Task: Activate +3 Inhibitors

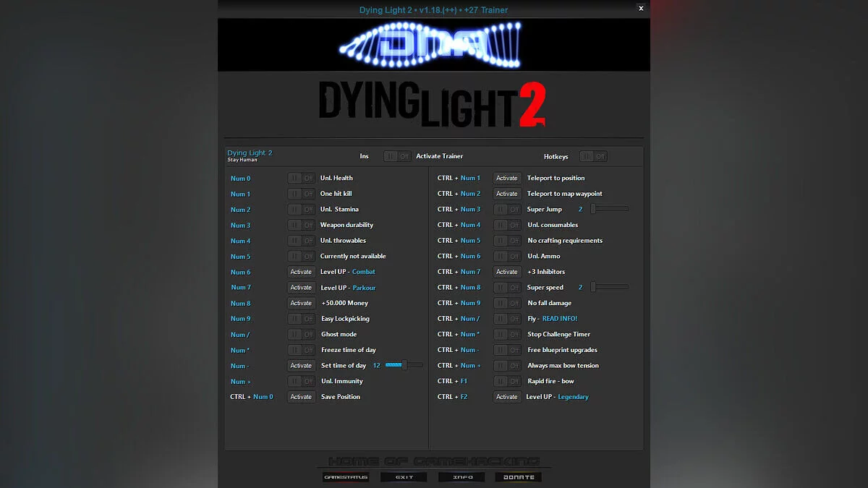Action: pos(507,272)
